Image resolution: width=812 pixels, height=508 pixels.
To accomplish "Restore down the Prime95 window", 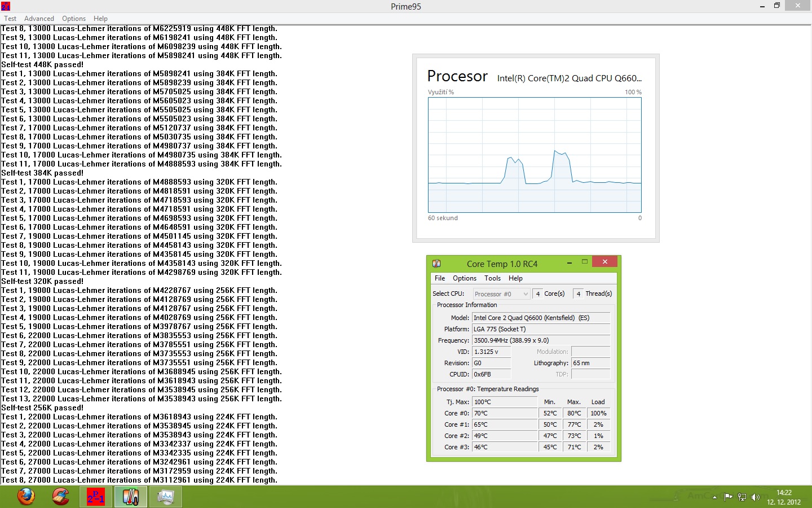I will pyautogui.click(x=777, y=6).
